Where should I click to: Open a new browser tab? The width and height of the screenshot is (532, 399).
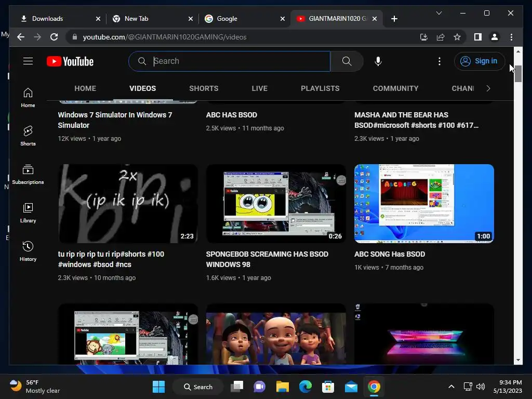click(x=394, y=19)
